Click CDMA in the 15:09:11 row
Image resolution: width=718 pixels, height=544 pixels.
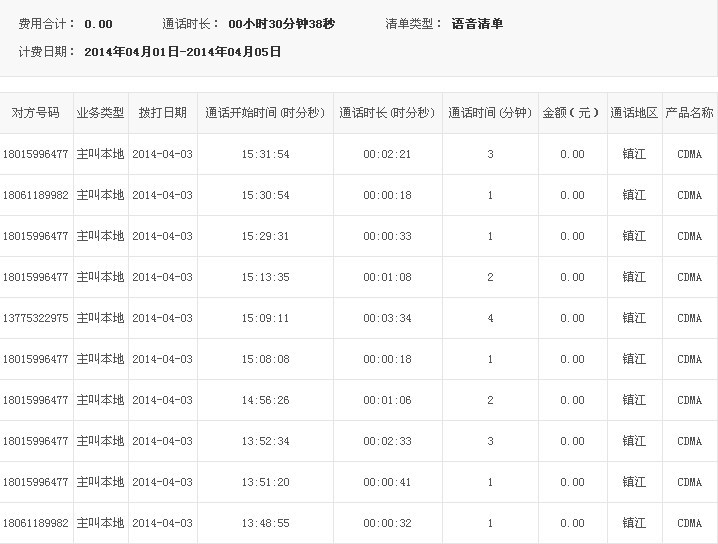pos(690,318)
